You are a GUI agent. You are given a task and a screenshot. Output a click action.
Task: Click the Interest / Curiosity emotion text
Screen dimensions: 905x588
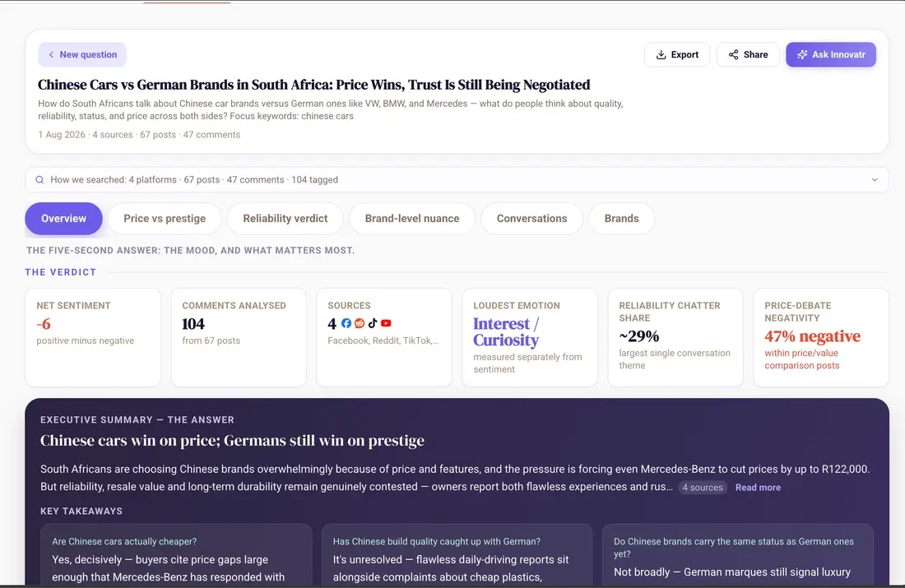pyautogui.click(x=506, y=331)
